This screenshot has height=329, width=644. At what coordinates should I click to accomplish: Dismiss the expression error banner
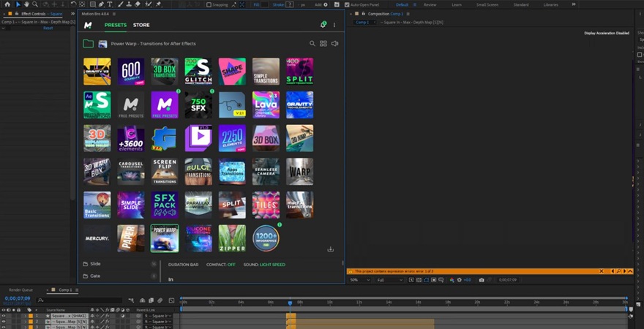tap(602, 271)
